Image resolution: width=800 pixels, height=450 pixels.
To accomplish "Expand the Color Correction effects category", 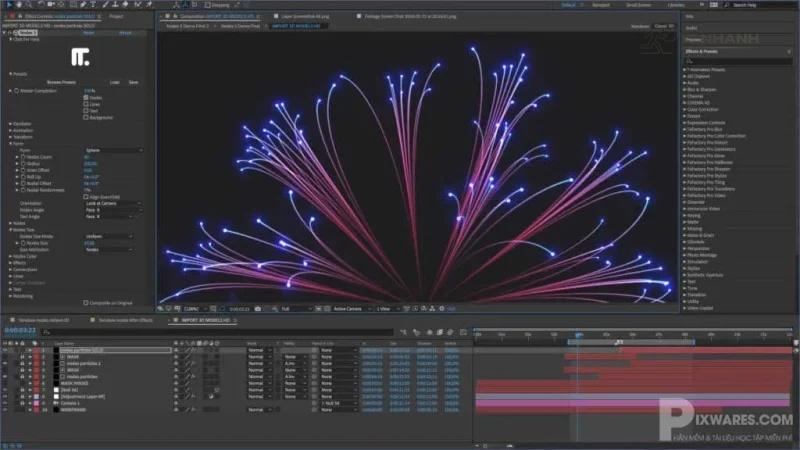I will coord(685,109).
